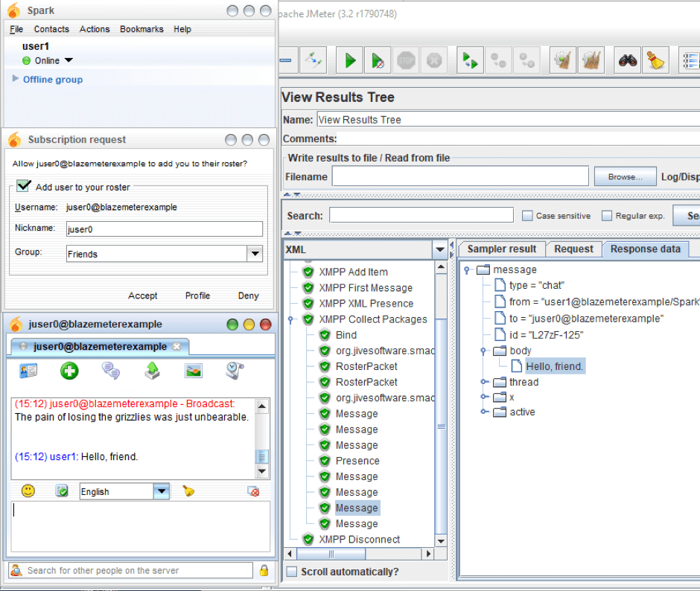Click the padlock icon in Spark footer
The width and height of the screenshot is (700, 591).
click(264, 570)
